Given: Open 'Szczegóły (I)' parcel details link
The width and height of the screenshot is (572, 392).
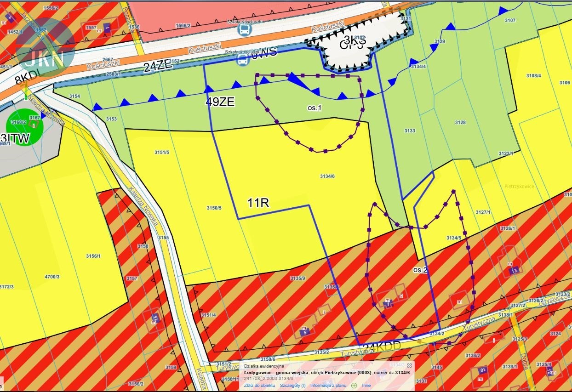Looking at the screenshot, I should (292, 386).
